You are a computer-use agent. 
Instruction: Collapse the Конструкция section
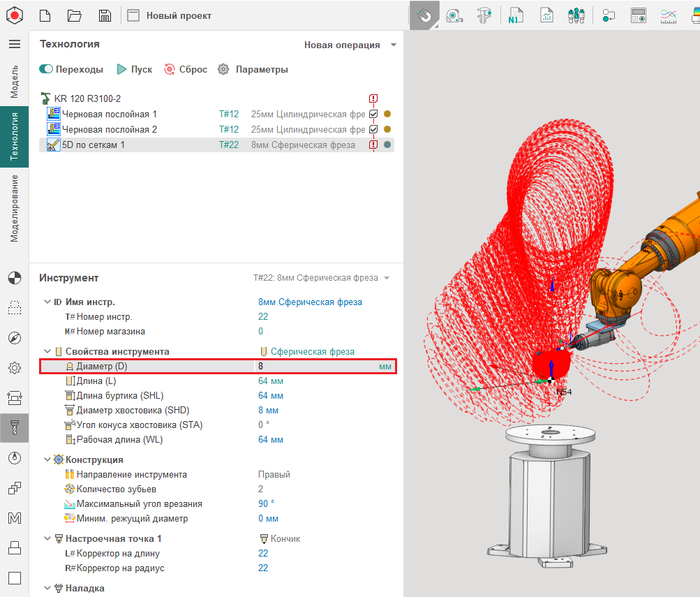[x=47, y=459]
